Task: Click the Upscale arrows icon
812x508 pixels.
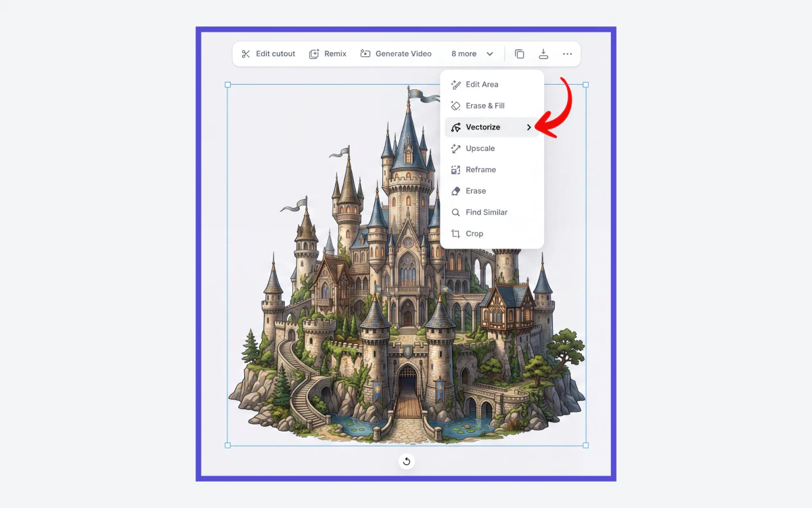Action: 456,148
